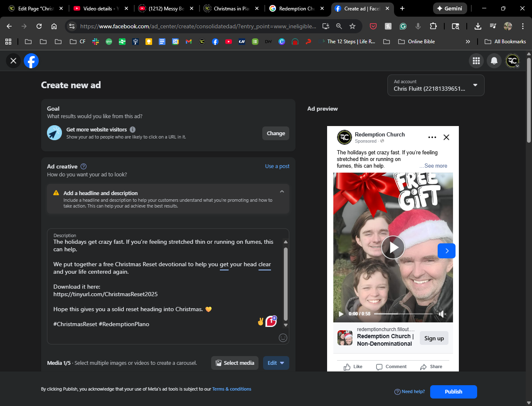Screen dimensions: 532x406
Task: Click the Change goal button
Action: pyautogui.click(x=276, y=134)
